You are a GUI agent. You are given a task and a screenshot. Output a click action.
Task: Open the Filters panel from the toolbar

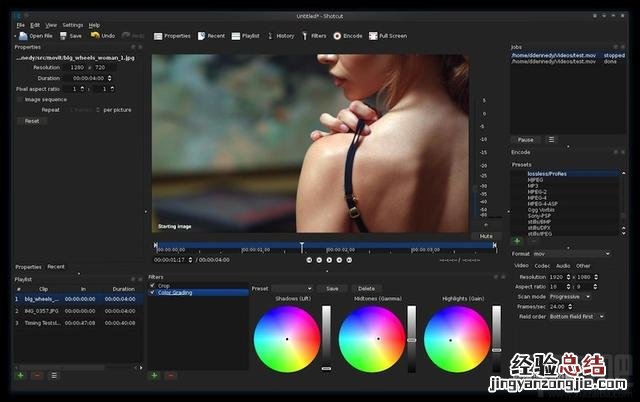click(305, 35)
